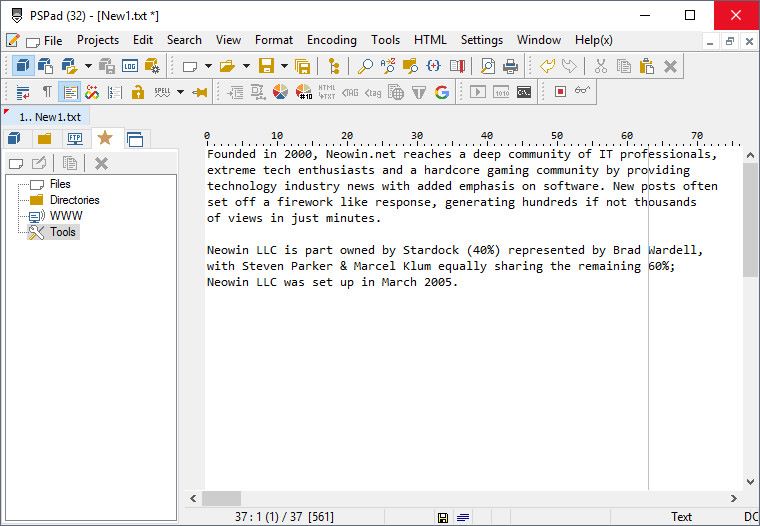760x526 pixels.
Task: Open the Help(x) menu
Action: pyautogui.click(x=594, y=40)
